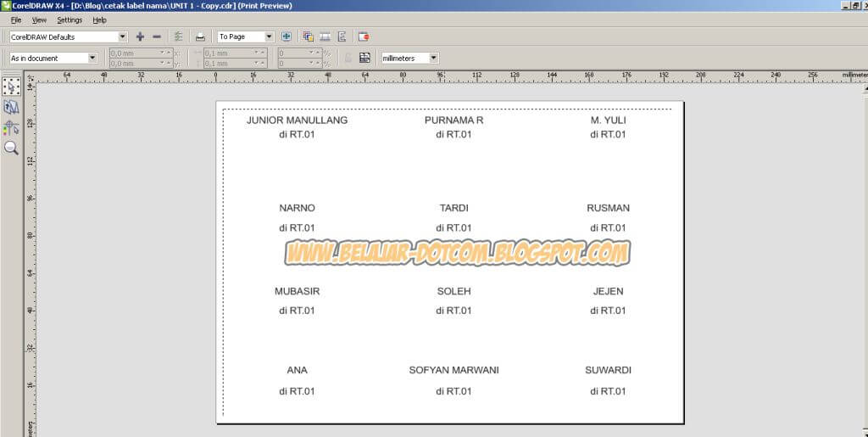Click the M. YULI label
This screenshot has height=437, width=868.
[609, 120]
